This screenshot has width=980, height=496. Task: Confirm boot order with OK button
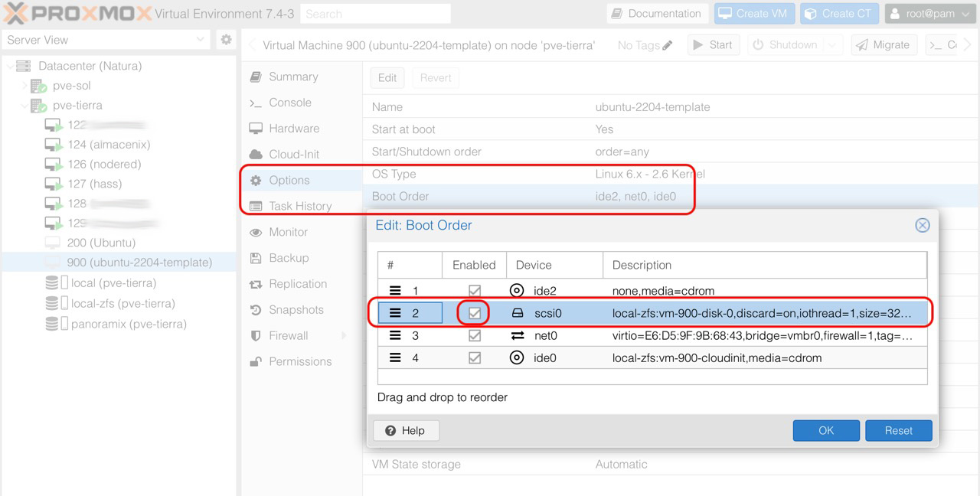[x=826, y=430]
